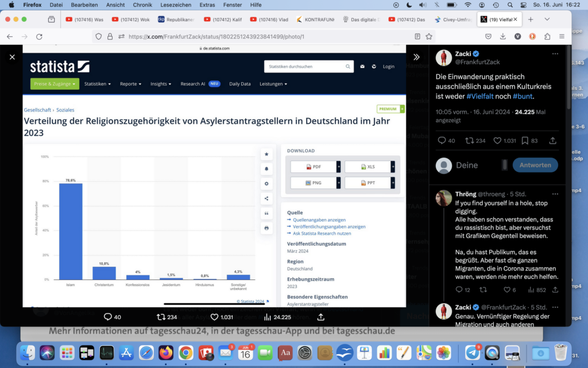Open three-dot menu on Thröng's reply
Screen dimensions: 588x368
click(x=555, y=194)
